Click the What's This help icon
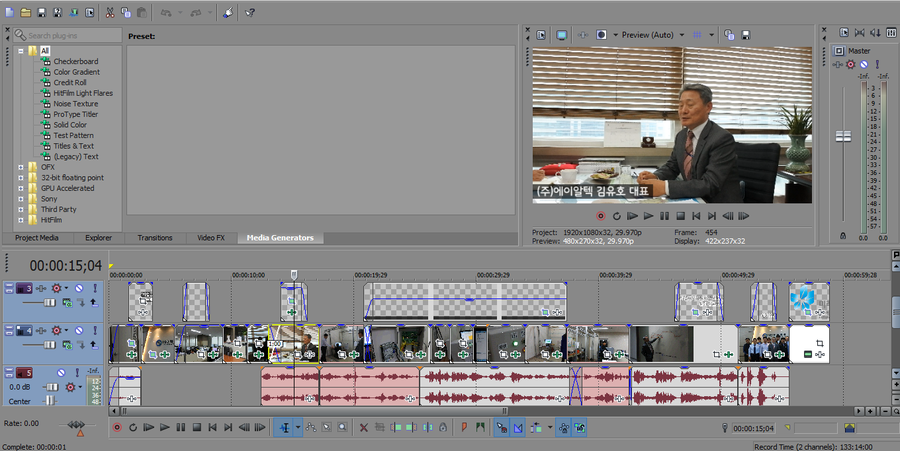900x451 pixels. click(250, 12)
